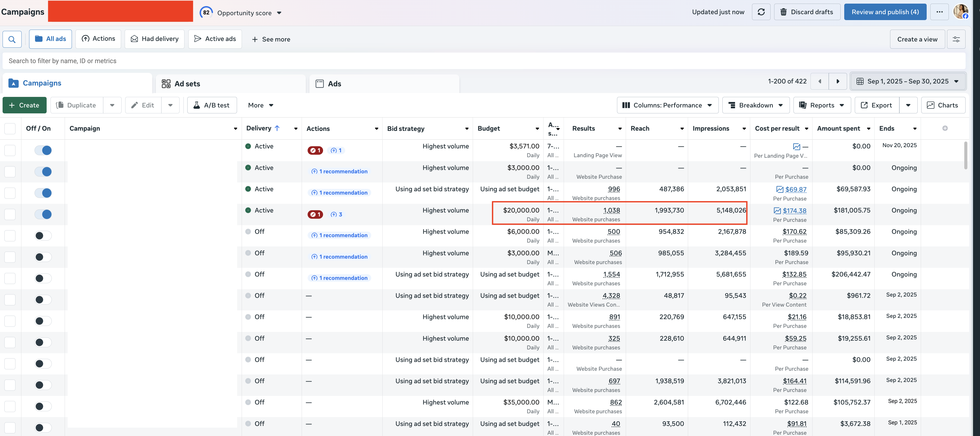The width and height of the screenshot is (980, 436).
Task: Click recommendation badge showing 1 in first row
Action: (x=336, y=150)
